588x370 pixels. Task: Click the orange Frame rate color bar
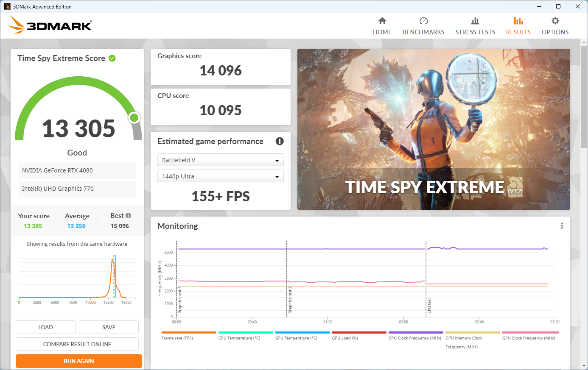click(189, 332)
